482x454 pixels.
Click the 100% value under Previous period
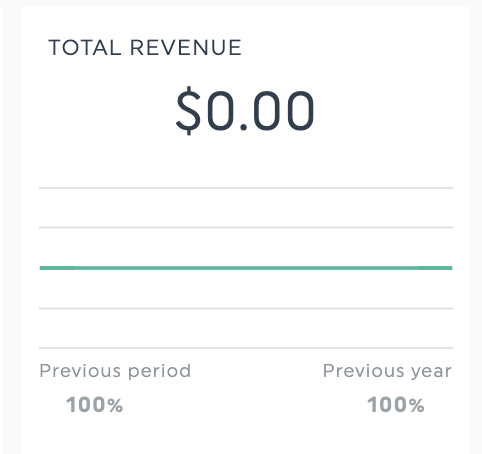pos(95,405)
